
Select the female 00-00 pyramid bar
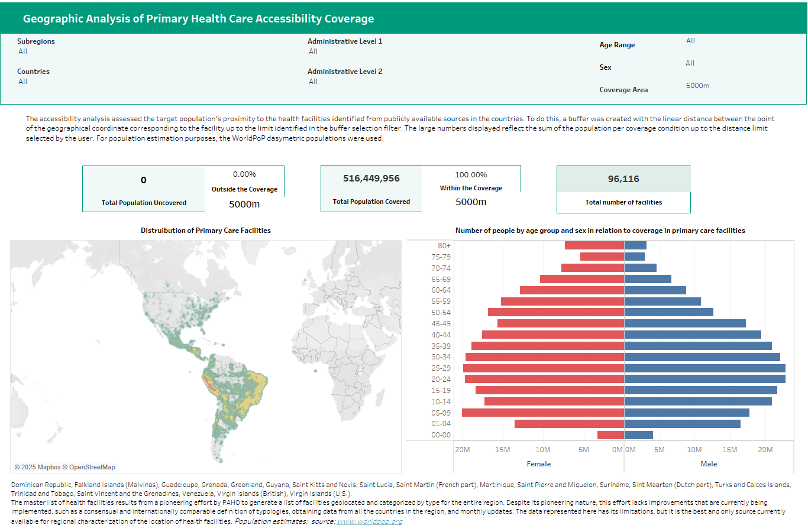click(610, 434)
